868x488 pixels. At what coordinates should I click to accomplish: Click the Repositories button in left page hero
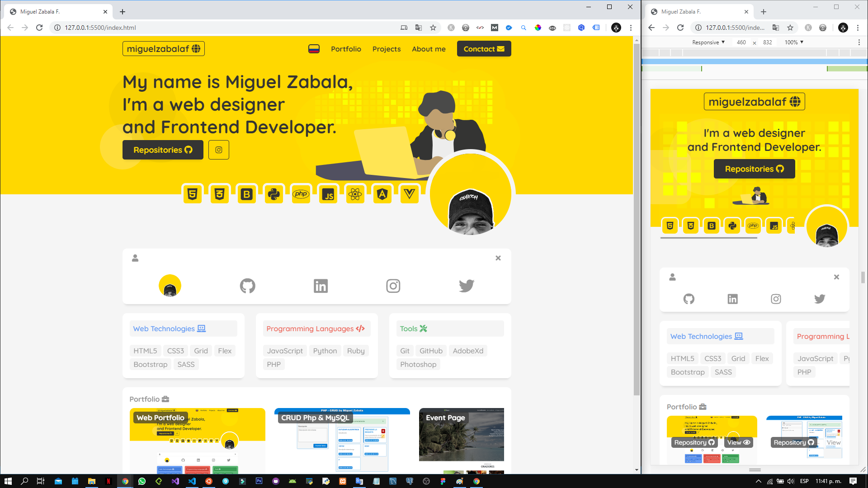point(163,150)
